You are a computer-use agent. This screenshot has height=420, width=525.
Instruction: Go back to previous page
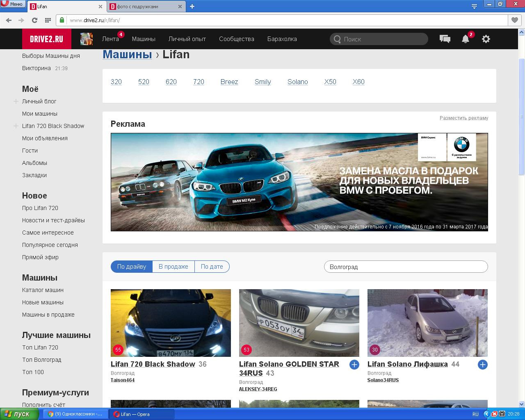pos(9,20)
